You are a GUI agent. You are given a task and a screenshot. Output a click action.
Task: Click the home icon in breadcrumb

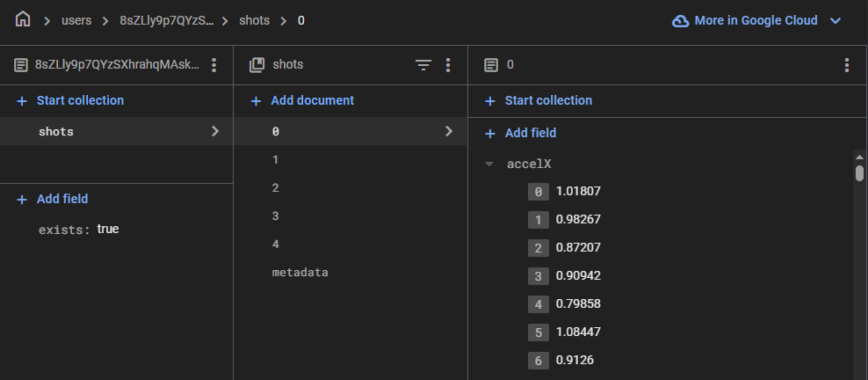[23, 18]
